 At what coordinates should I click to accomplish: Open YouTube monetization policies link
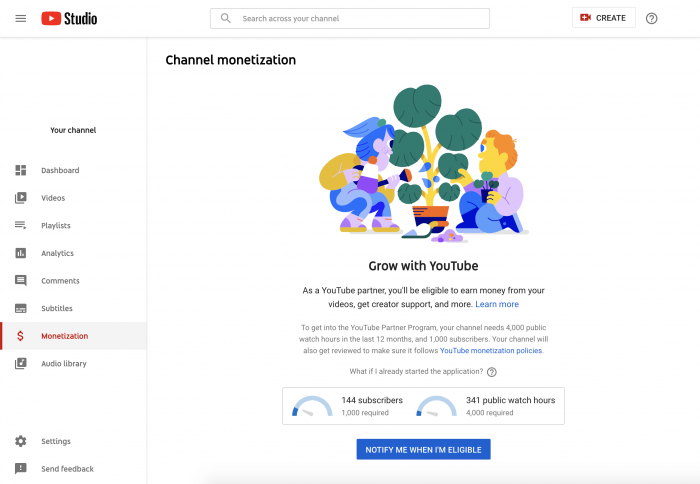click(491, 351)
